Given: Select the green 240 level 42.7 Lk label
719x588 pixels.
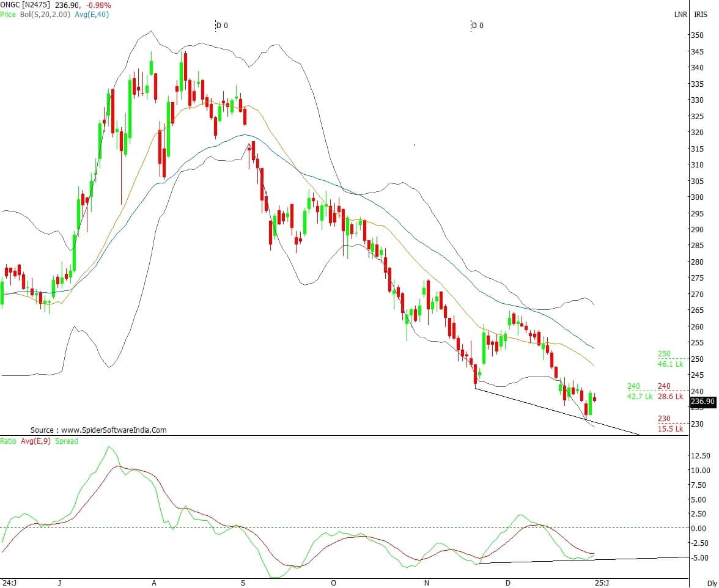Looking at the screenshot, I should tap(640, 391).
